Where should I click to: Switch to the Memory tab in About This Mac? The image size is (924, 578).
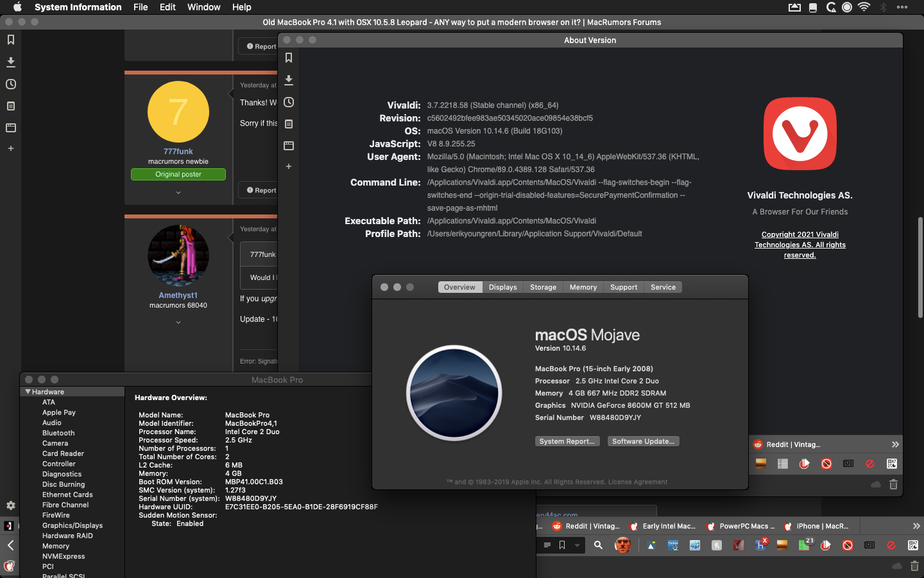click(x=583, y=287)
